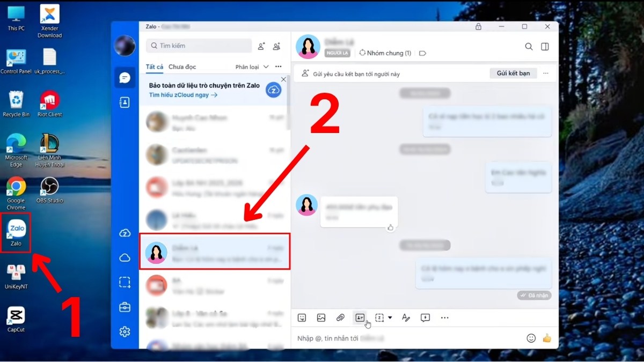Open the highlighted conversation with woman avatar
Screen dimensions: 644x362
215,251
